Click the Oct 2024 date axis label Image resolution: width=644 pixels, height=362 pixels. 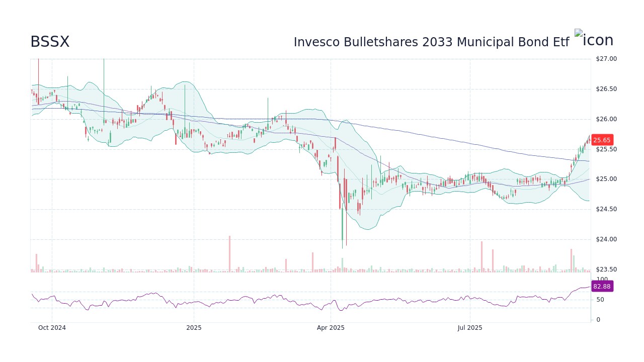52,328
